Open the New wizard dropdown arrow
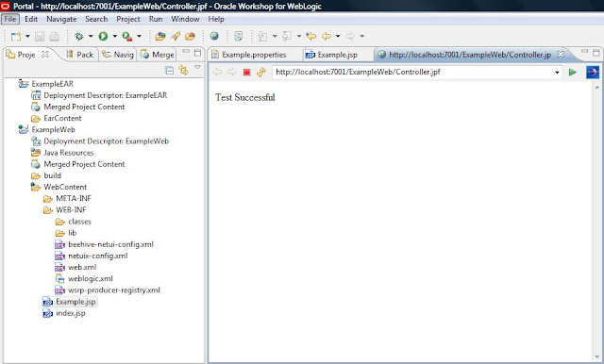Image resolution: width=604 pixels, height=364 pixels. click(x=27, y=36)
